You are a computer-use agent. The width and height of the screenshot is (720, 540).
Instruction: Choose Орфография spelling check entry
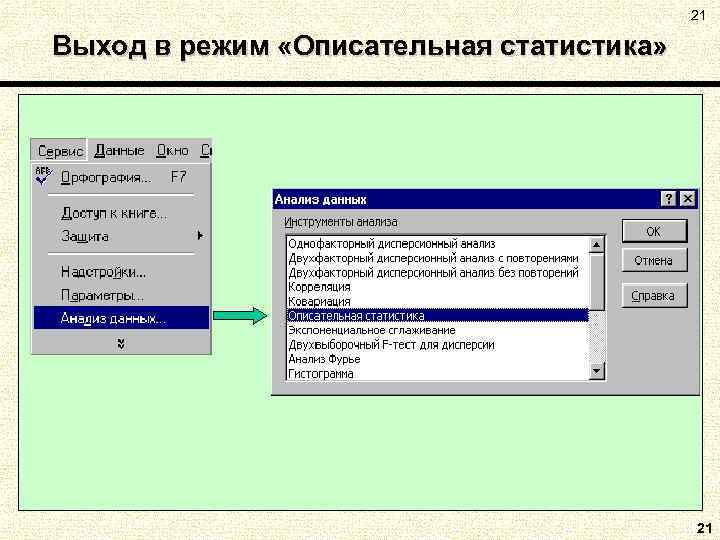click(x=122, y=177)
